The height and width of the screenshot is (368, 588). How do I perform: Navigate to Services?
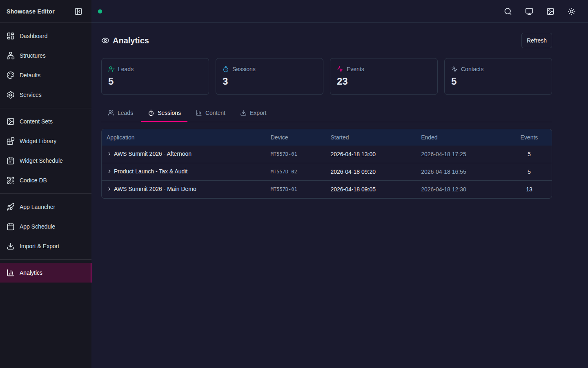[x=46, y=95]
